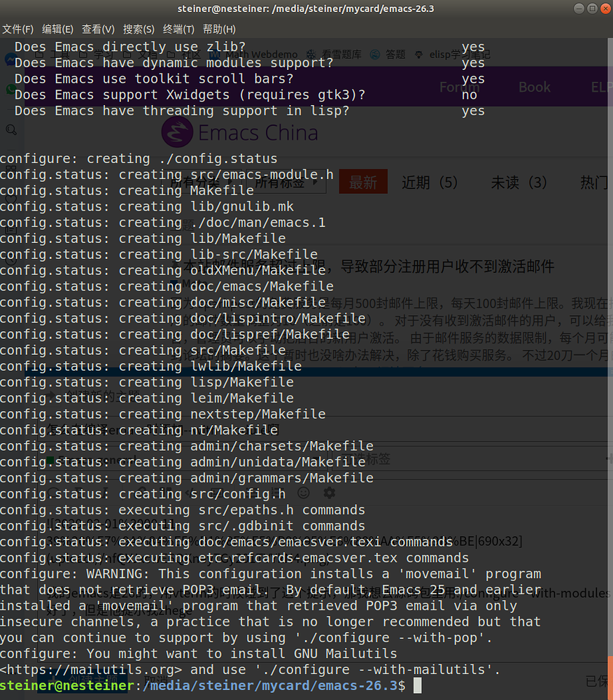Viewport: 613px width, 700px height.
Task: Click the 'lib/gnulib.mk' text
Action: coord(242,206)
